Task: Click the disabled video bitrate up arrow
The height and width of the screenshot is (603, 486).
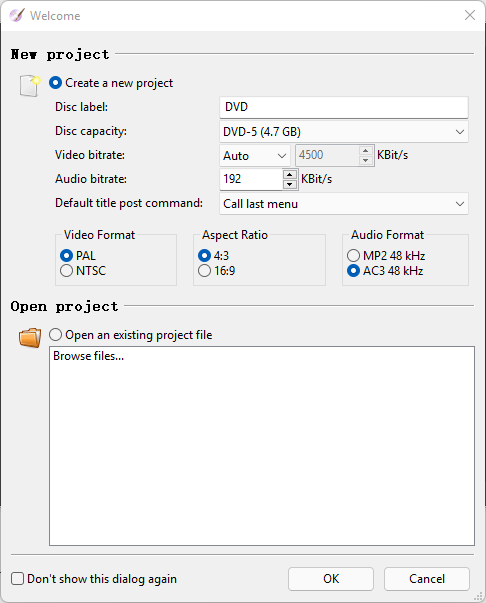Action: tap(366, 150)
